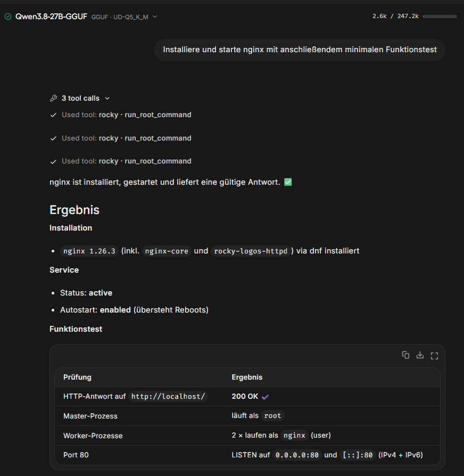
Task: Click the GGUF · UD-Q5_K_M quantization label
Action: 120,17
